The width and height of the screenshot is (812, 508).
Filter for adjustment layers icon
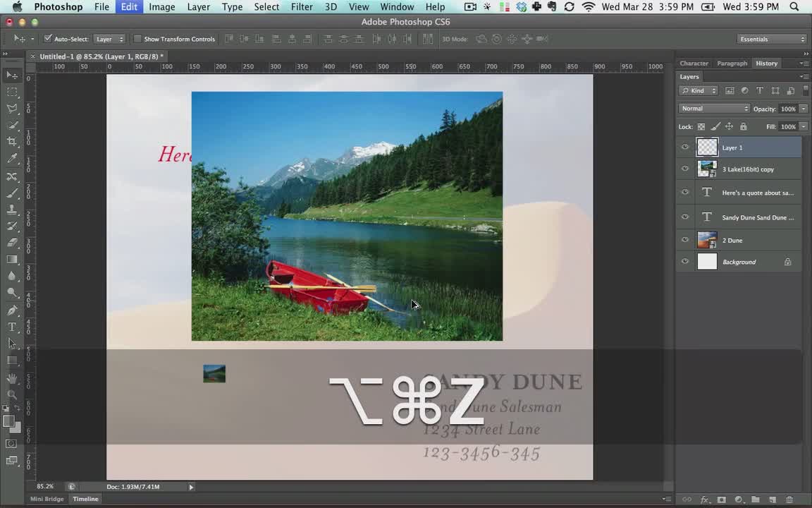(x=744, y=91)
